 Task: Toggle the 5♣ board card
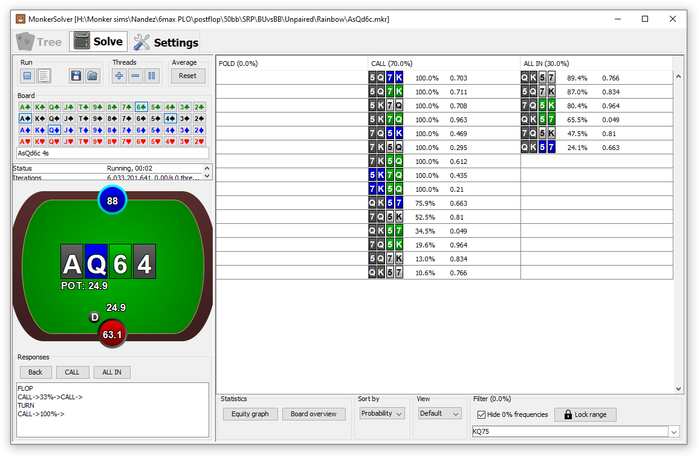tap(156, 107)
